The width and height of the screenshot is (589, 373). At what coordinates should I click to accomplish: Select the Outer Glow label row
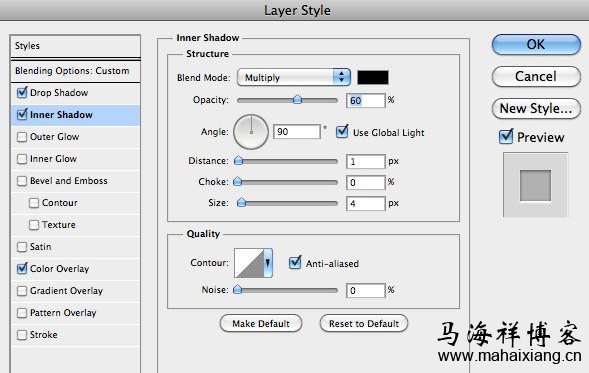point(76,137)
